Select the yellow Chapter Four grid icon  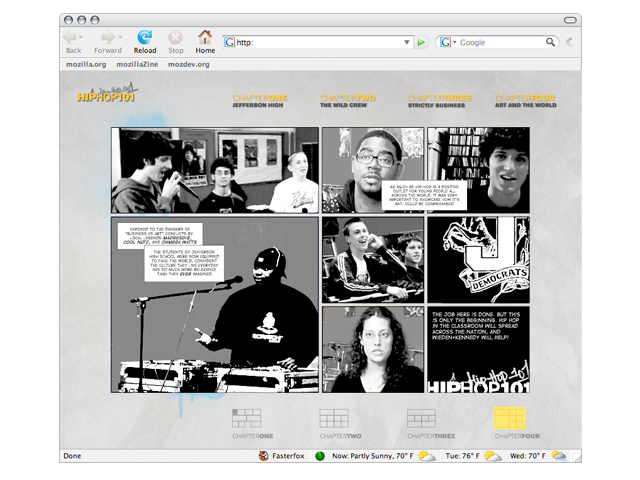point(509,418)
